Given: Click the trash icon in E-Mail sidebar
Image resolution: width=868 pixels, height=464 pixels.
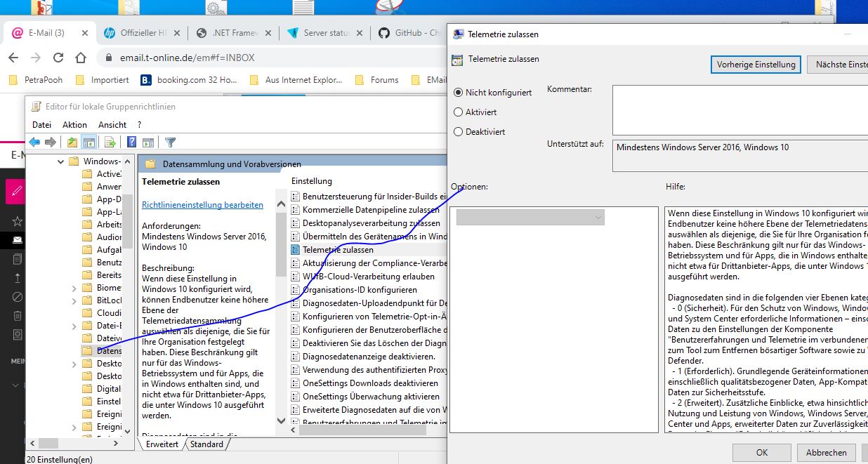Looking at the screenshot, I should pos(17,316).
